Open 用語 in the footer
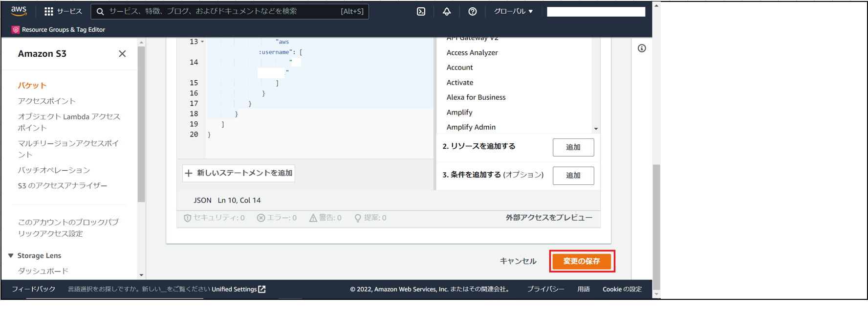The image size is (868, 317). (584, 289)
